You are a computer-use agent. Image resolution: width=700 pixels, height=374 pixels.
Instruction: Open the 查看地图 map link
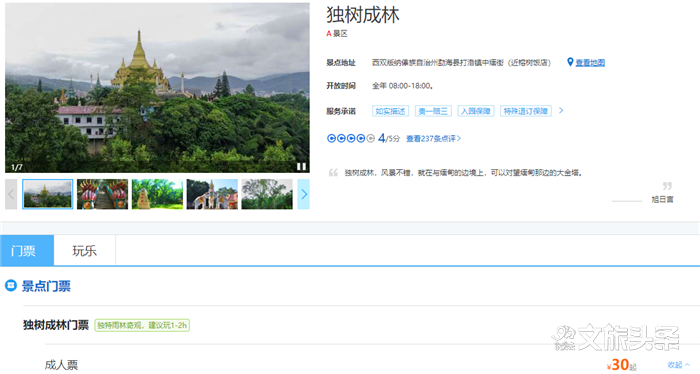(x=590, y=62)
